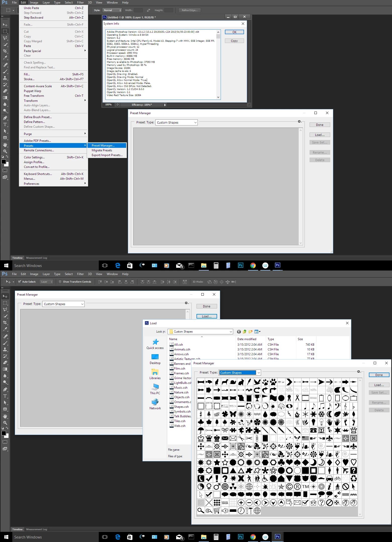This screenshot has height=542, width=392.
Task: Click the Align left edges icon in options bar
Action: pos(120,282)
